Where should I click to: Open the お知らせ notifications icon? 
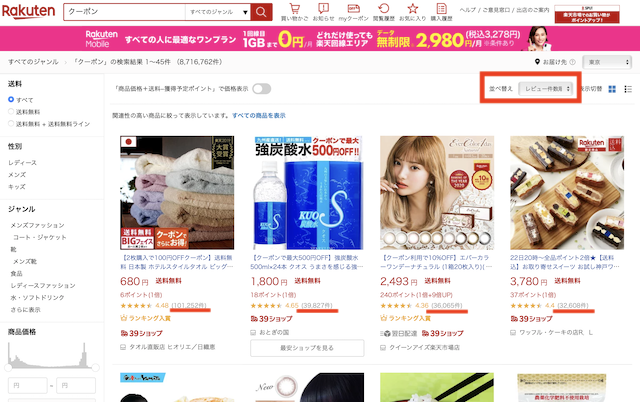323,12
